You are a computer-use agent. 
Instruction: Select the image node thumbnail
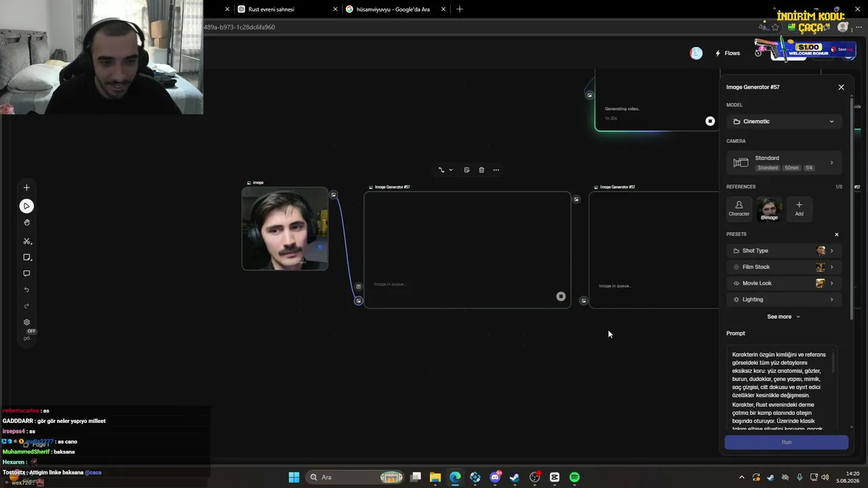285,228
